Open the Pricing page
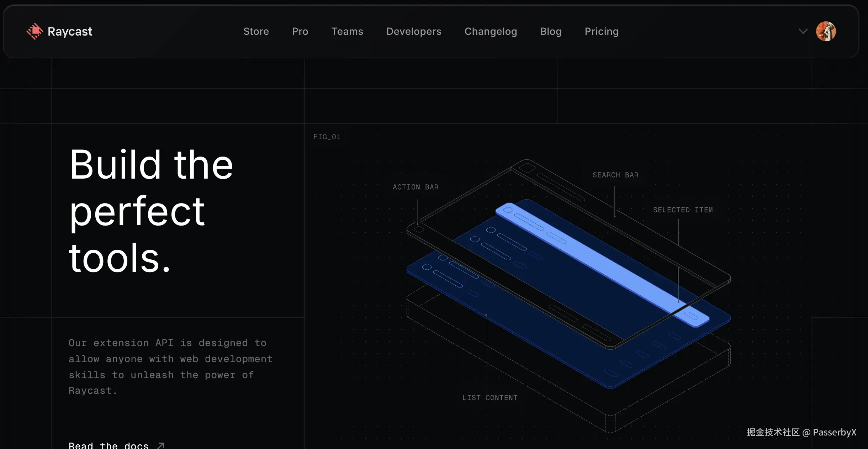Screen dimensions: 868x449 (x=601, y=31)
